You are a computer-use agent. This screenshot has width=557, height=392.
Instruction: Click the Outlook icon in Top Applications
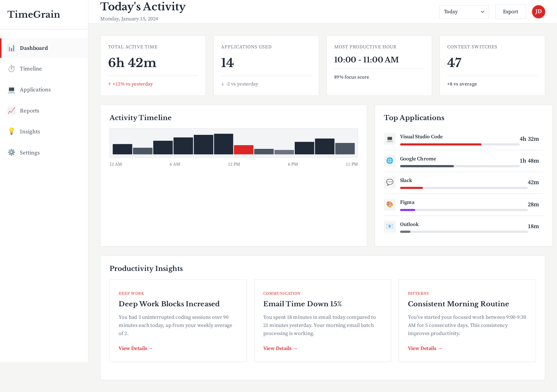tap(390, 226)
